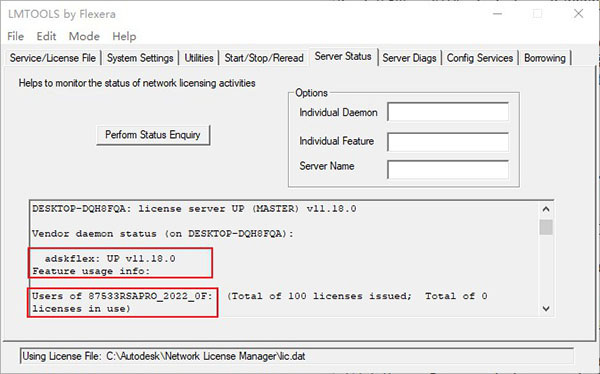Click the status output scrollbar thumb
The image size is (600, 374).
(546, 227)
